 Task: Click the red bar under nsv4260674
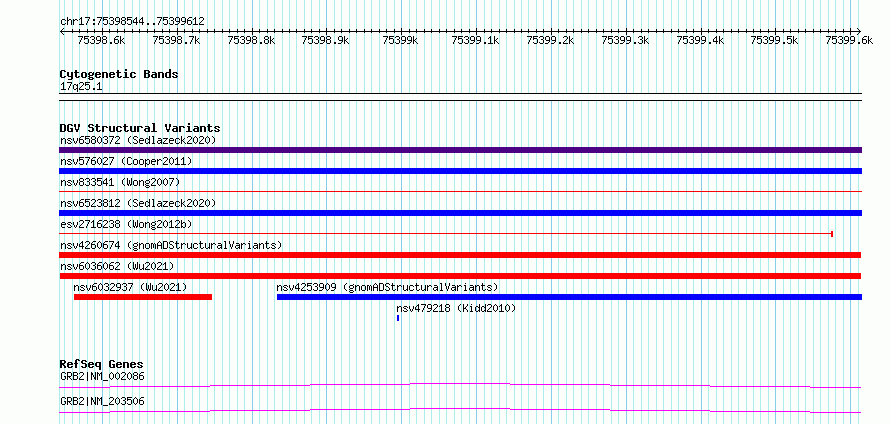[460, 255]
